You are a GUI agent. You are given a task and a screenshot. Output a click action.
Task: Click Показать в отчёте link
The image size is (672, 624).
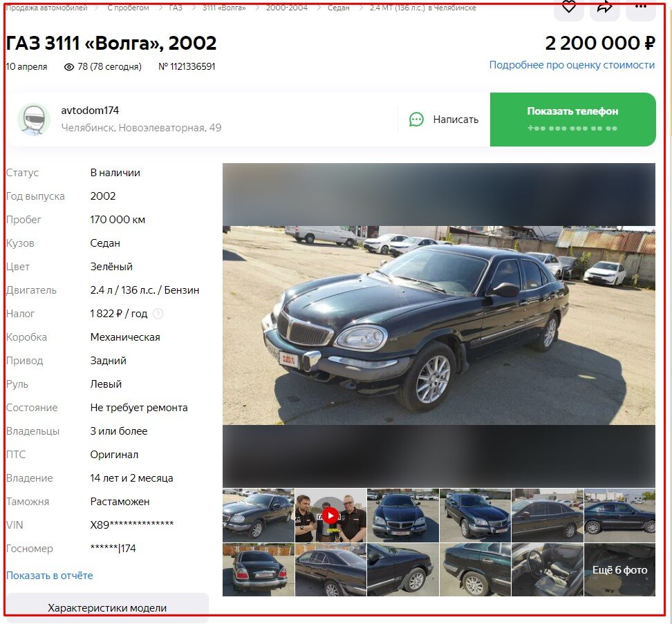(49, 576)
